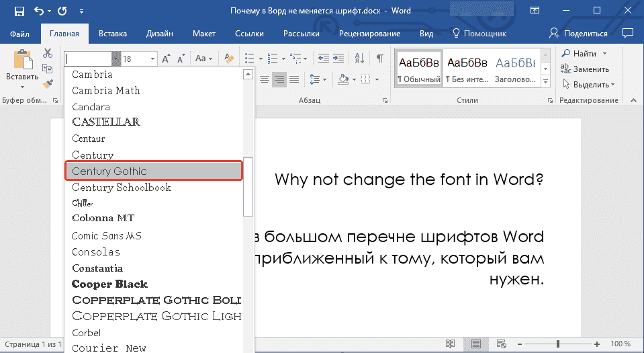The height and width of the screenshot is (353, 644).
Task: Select Comic Sans MS from font list
Action: [x=107, y=236]
